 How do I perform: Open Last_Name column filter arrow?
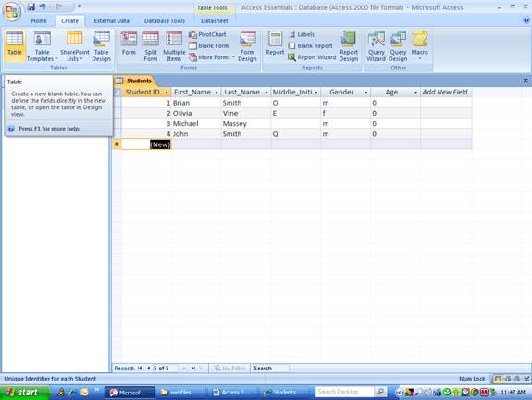(x=266, y=93)
